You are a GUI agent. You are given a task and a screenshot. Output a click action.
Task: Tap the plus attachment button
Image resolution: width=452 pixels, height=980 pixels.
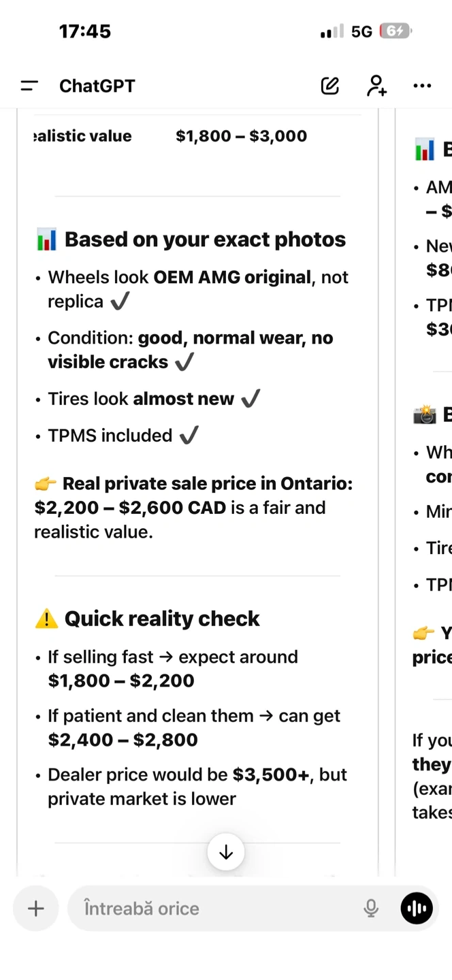point(35,908)
